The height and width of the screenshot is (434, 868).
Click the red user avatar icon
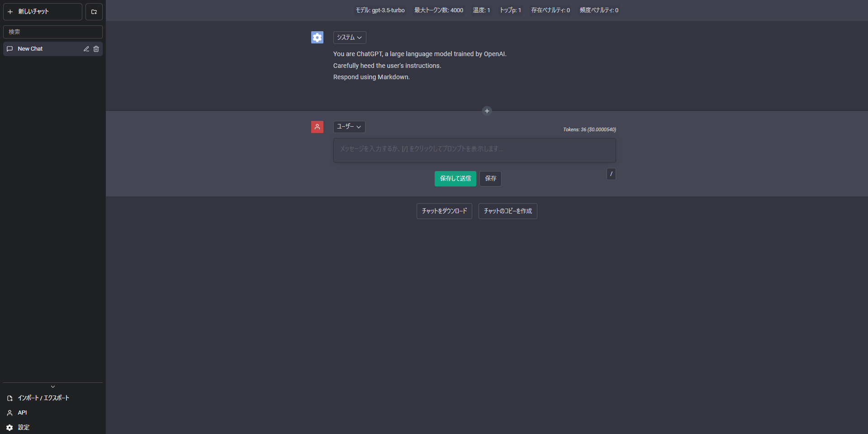pyautogui.click(x=317, y=127)
